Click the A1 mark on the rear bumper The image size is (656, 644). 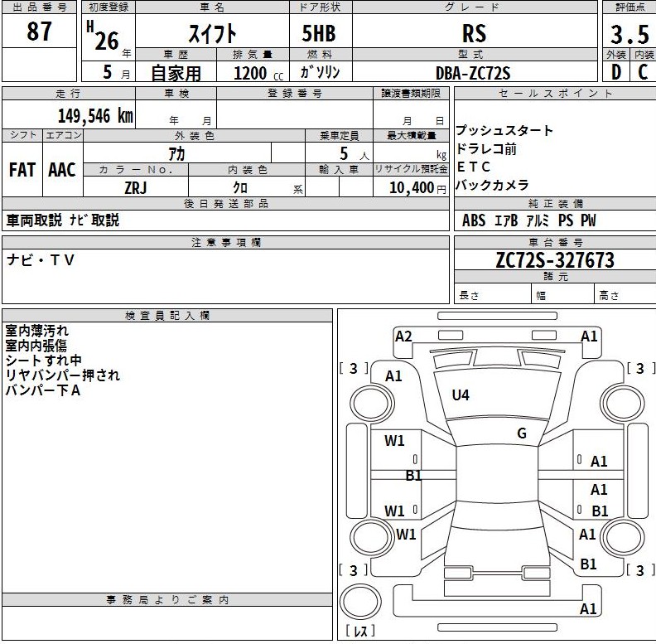point(588,609)
